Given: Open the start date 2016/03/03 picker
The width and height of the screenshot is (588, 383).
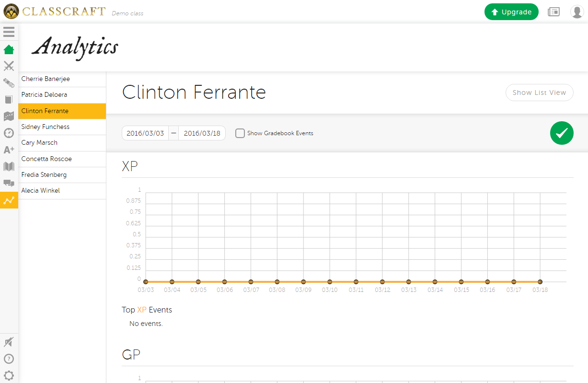Looking at the screenshot, I should click(x=145, y=133).
